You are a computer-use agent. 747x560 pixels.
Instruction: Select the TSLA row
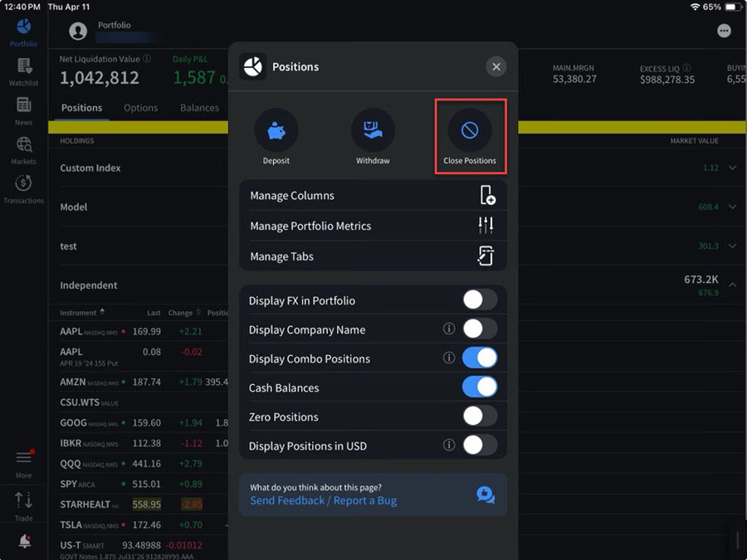coord(138,525)
